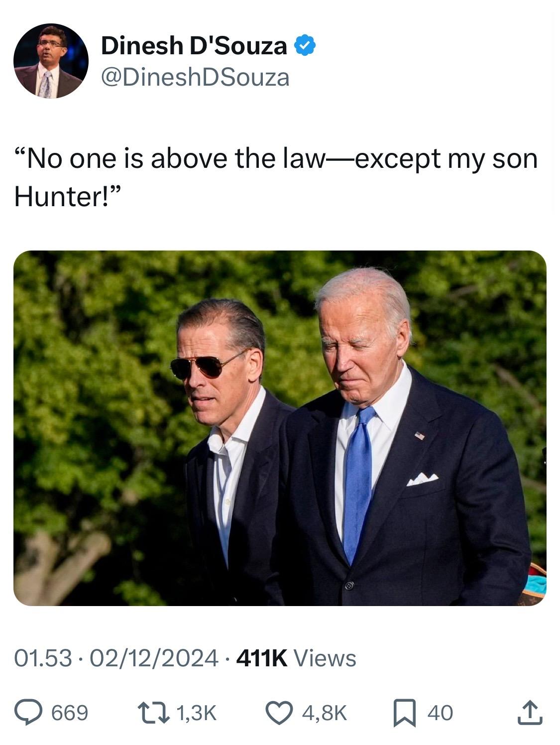560x745 pixels.
Task: Open the Dinesh D'Souza profile avatar
Action: click(x=51, y=61)
